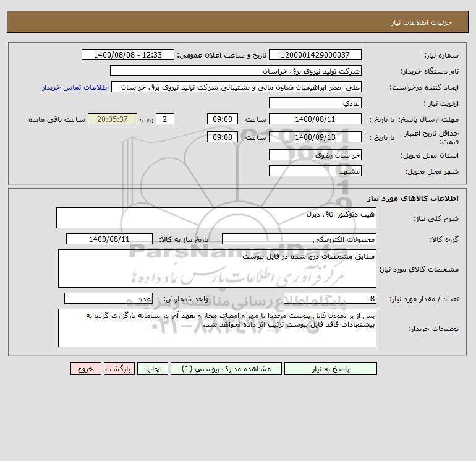
Task: Click the 'اولویت نیاز :' label
Action: click(441, 103)
